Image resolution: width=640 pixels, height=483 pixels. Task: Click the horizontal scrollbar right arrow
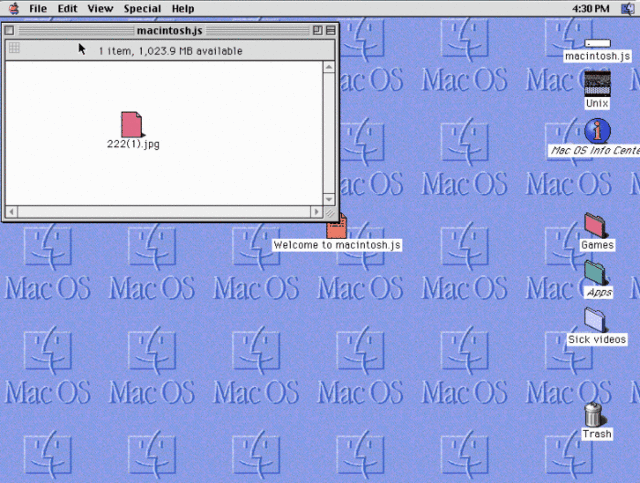tap(316, 212)
